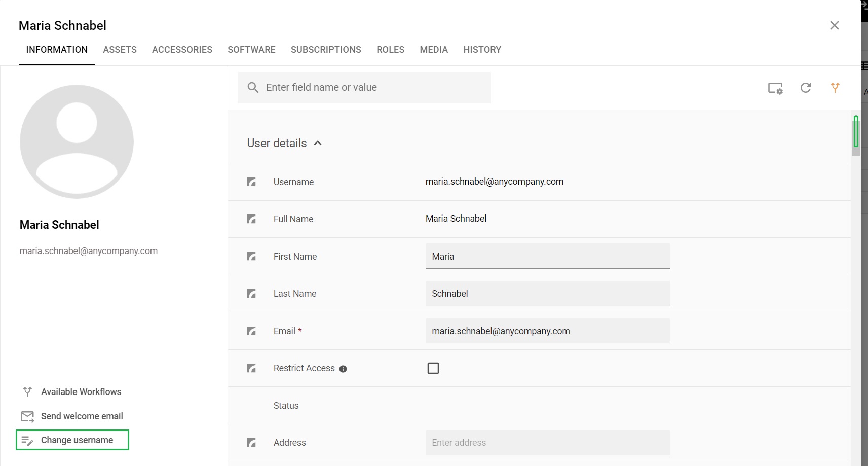Open the orange workflow icon in the toolbar
Image resolution: width=868 pixels, height=466 pixels.
pyautogui.click(x=835, y=87)
